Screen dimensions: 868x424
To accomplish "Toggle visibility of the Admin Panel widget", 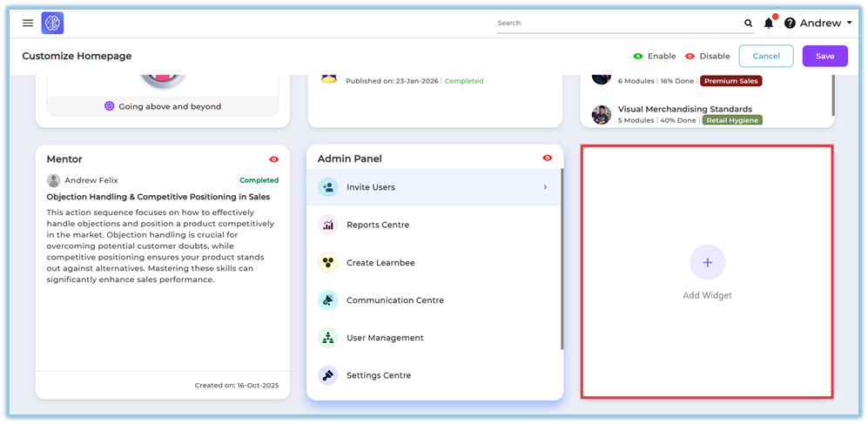I will tap(548, 158).
